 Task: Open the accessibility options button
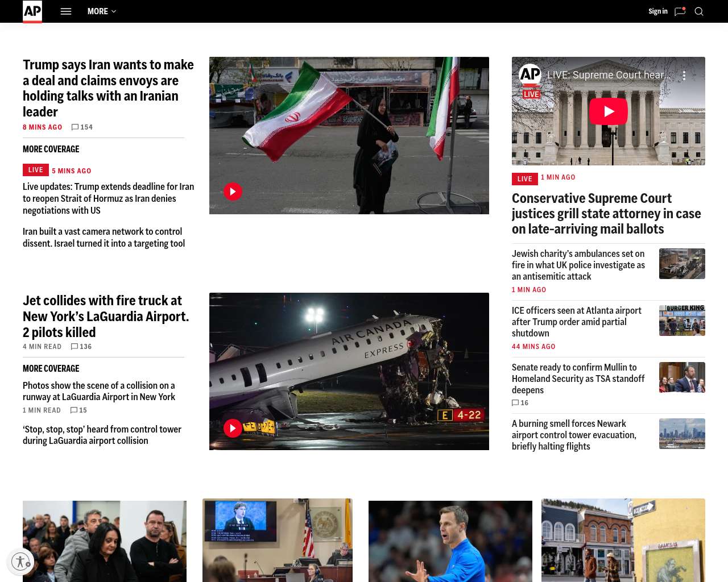(x=20, y=562)
